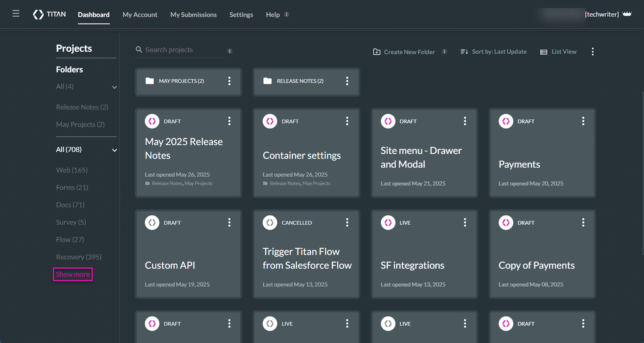Open the Settings menu item
Screen dimensions: 644x343
[x=241, y=15]
